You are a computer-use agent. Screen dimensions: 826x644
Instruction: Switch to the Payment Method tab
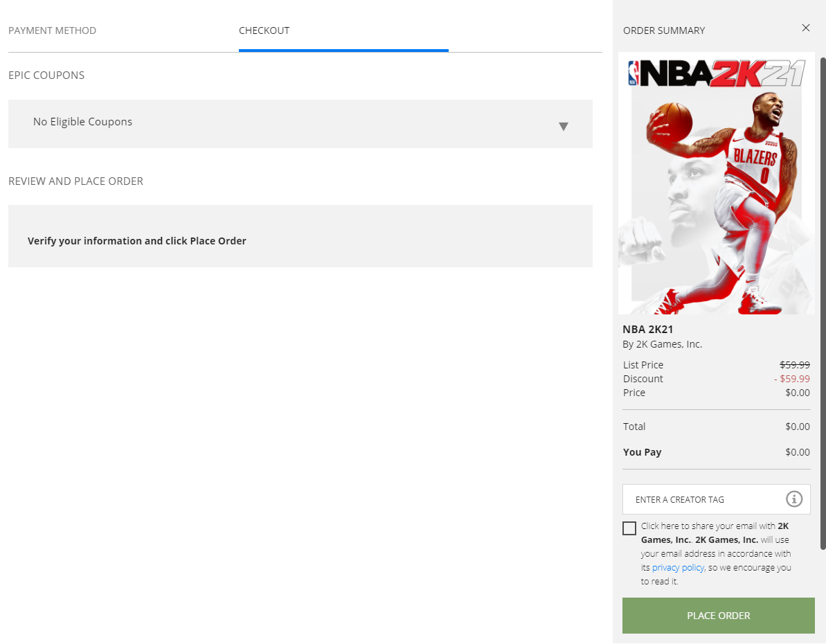click(52, 30)
